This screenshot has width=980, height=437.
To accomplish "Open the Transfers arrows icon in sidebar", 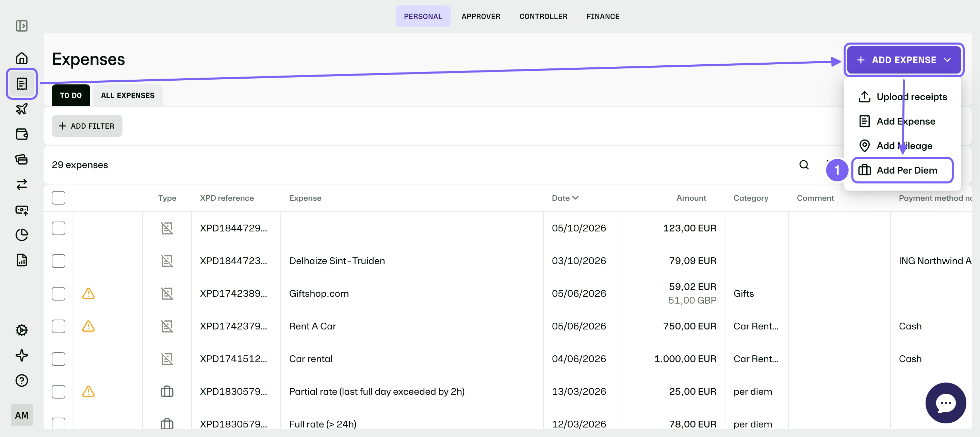I will click(22, 184).
